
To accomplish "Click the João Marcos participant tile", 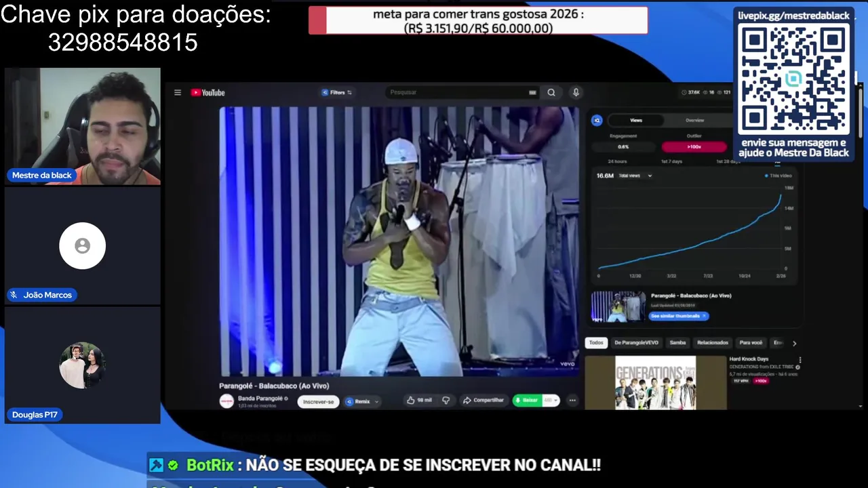I will [83, 245].
